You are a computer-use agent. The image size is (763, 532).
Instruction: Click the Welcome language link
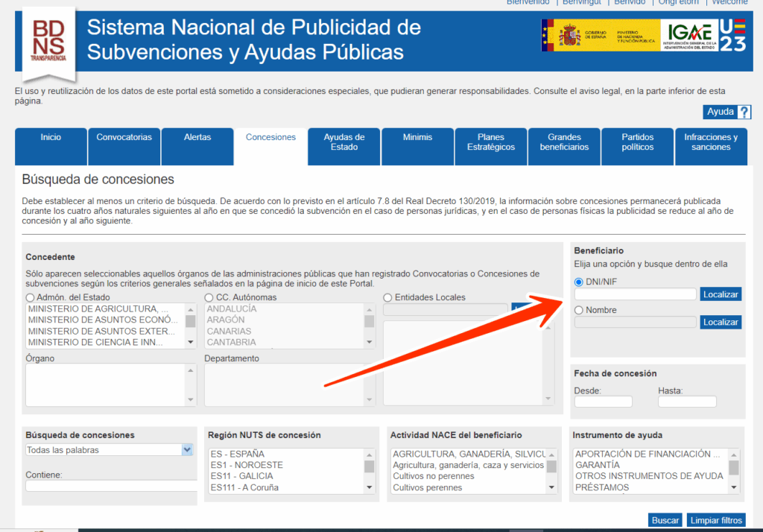pyautogui.click(x=730, y=2)
